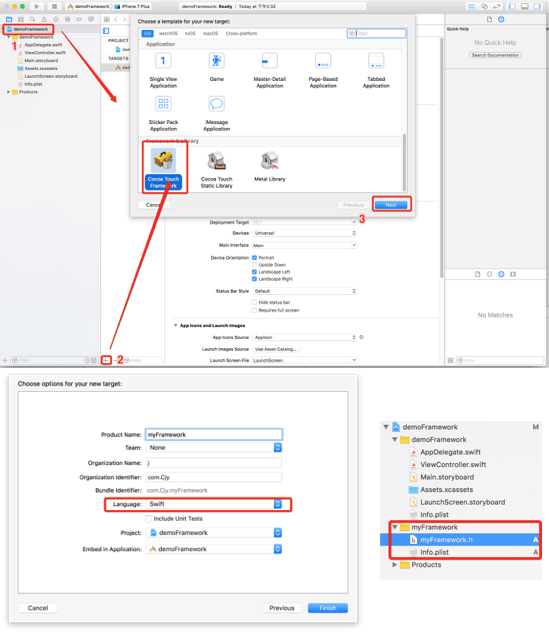Screen dimensions: 549x633
Task: Collapse the App Icons and Launch Images section
Action: coord(175,325)
